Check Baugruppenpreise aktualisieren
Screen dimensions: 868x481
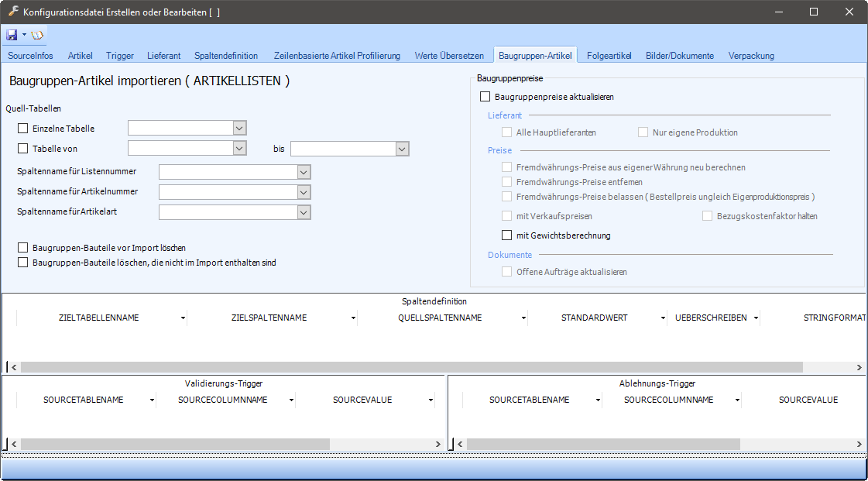[x=485, y=97]
